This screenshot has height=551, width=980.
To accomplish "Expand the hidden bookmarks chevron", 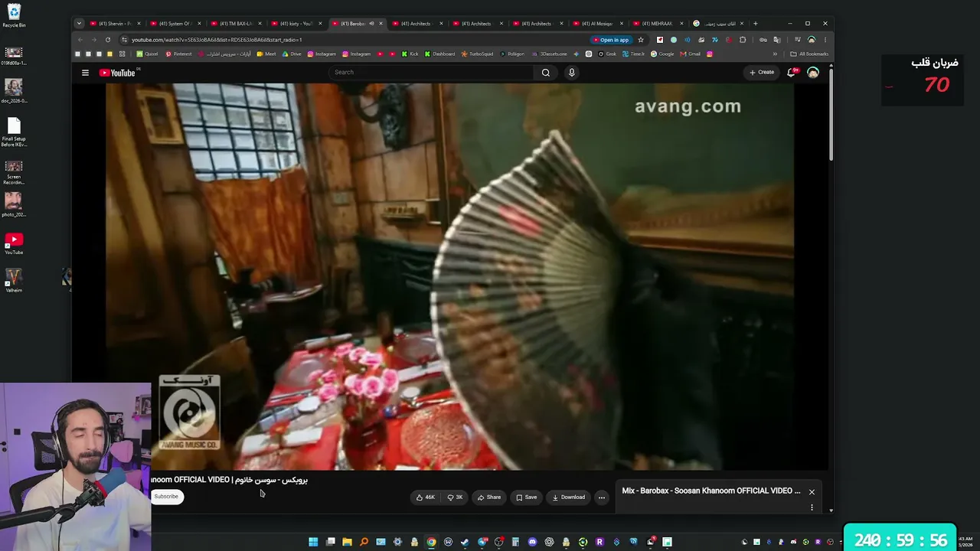I will coord(775,54).
